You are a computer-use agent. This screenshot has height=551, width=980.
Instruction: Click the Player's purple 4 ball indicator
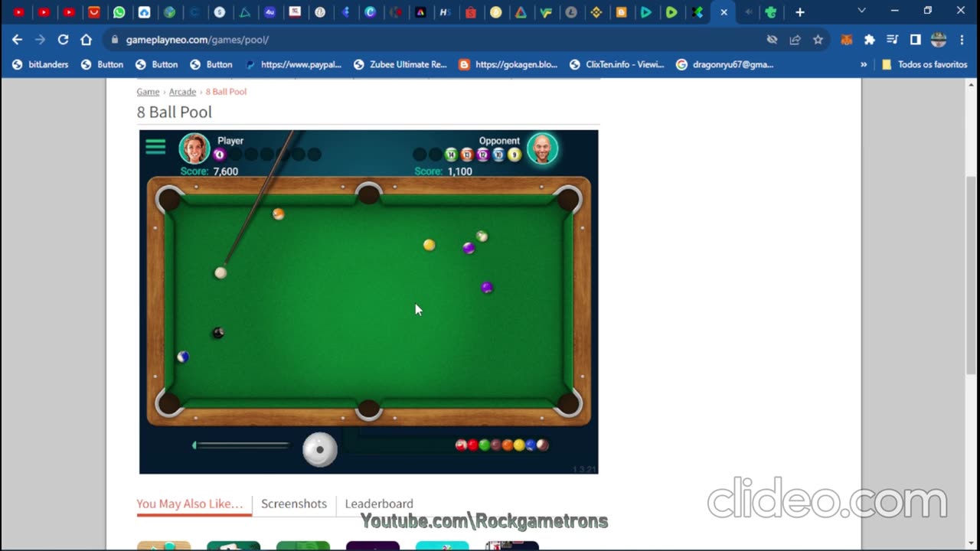coord(220,155)
